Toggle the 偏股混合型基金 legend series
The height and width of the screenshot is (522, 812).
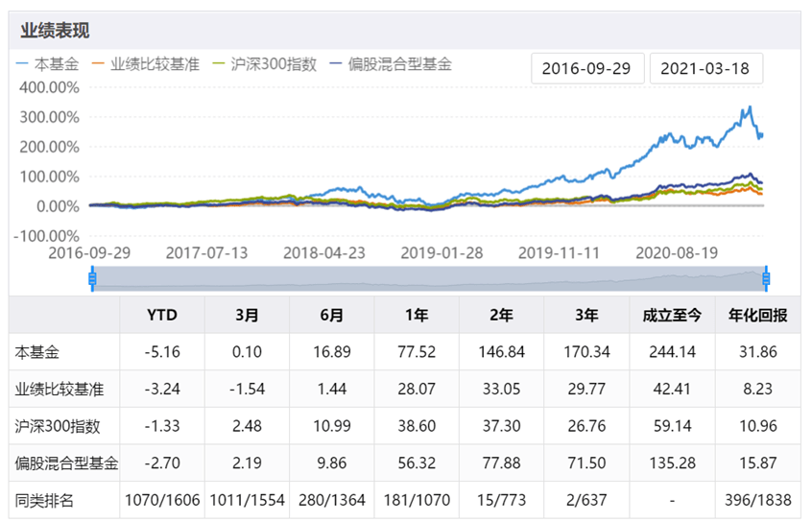391,63
